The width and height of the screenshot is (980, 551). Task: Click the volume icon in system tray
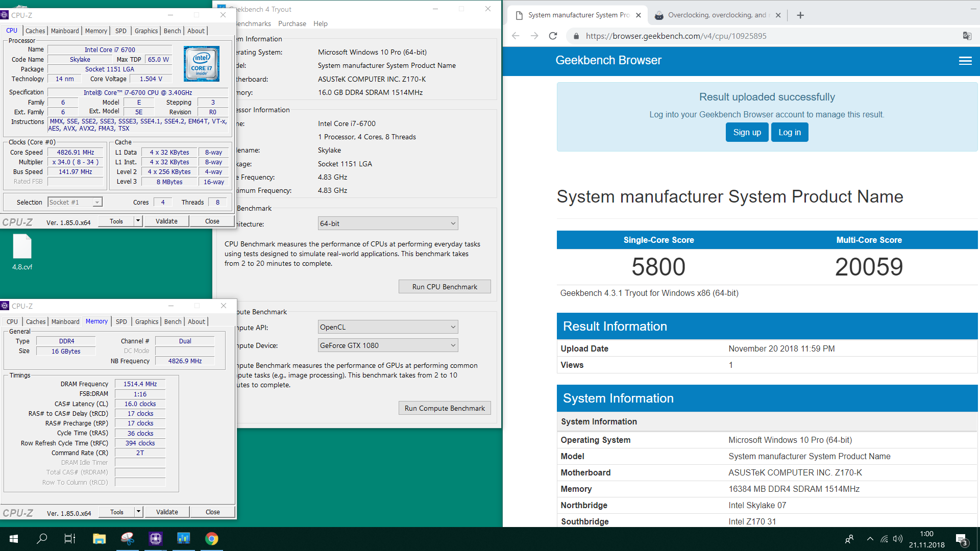898,539
